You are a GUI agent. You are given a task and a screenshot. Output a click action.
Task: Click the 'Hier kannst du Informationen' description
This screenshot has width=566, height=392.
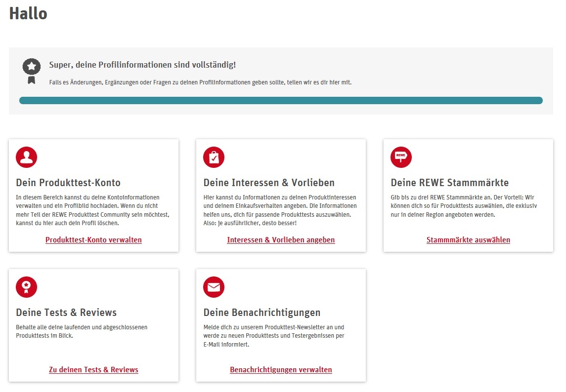280,210
